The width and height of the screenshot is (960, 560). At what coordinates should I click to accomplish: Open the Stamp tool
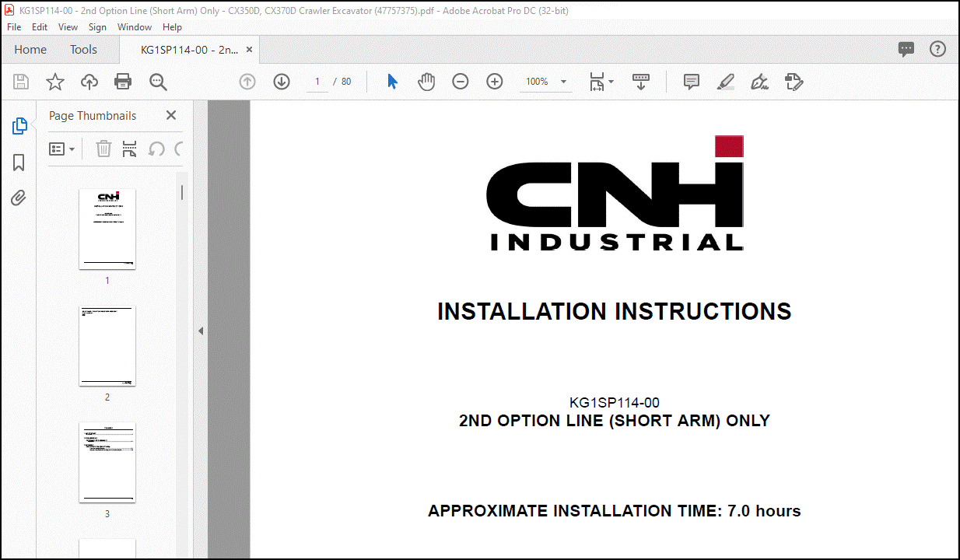point(794,82)
